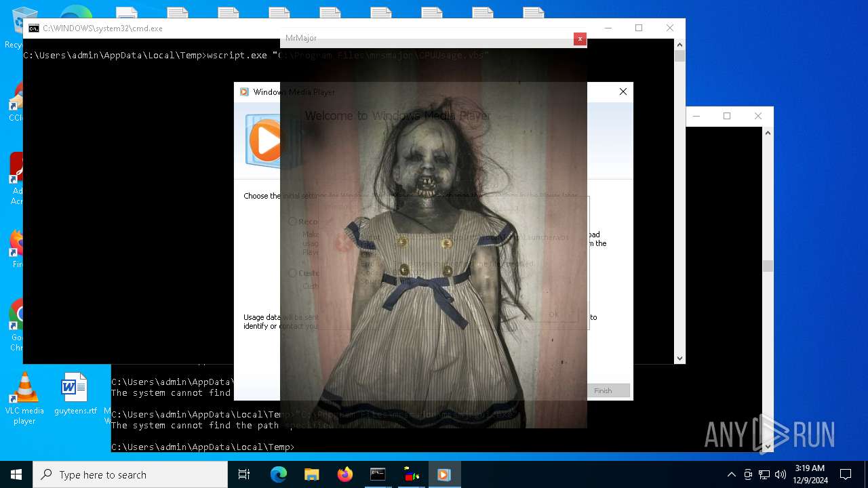Close the front cmd.exe window
Viewport: 868px width, 488px height.
[x=670, y=28]
